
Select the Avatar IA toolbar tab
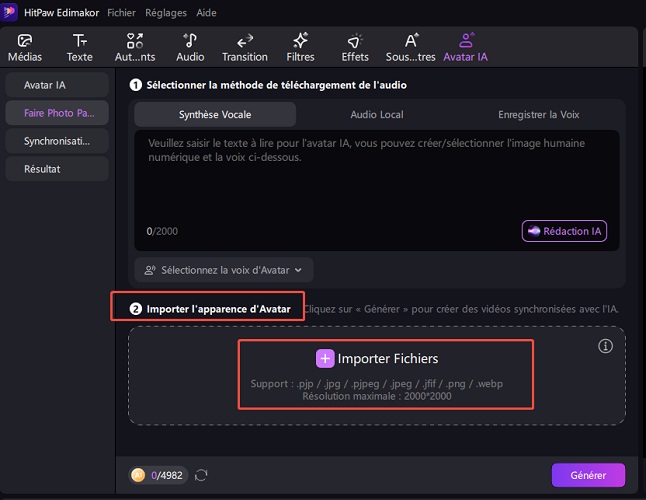(466, 48)
